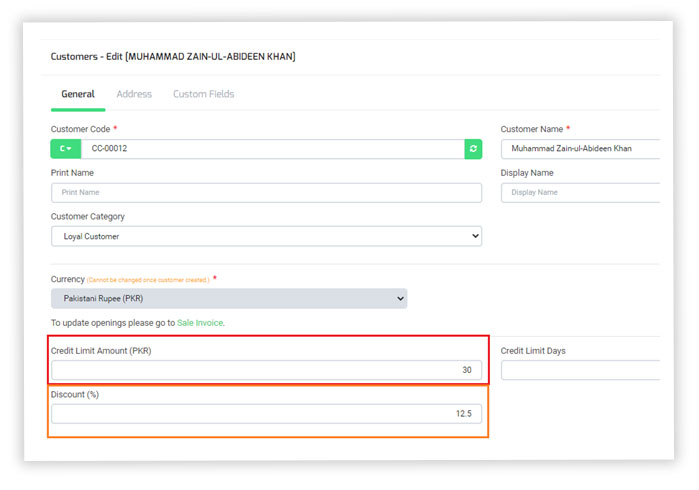
Task: Open the Pakistani Rupee currency dropdown
Action: (229, 298)
